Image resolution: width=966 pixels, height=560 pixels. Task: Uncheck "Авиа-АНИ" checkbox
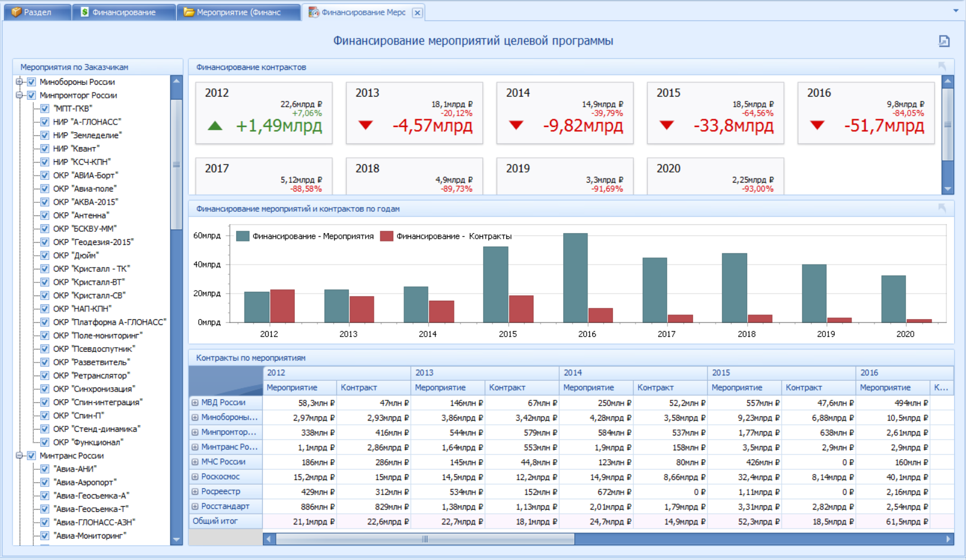coord(45,469)
